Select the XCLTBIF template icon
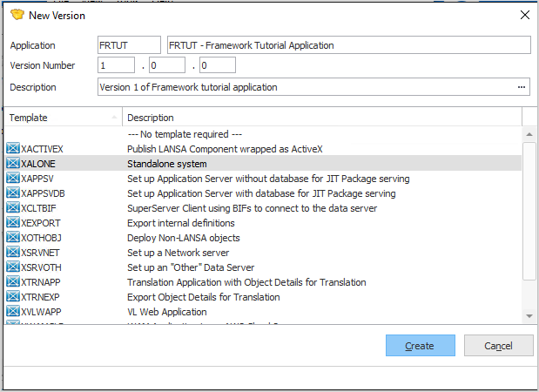 pos(12,208)
